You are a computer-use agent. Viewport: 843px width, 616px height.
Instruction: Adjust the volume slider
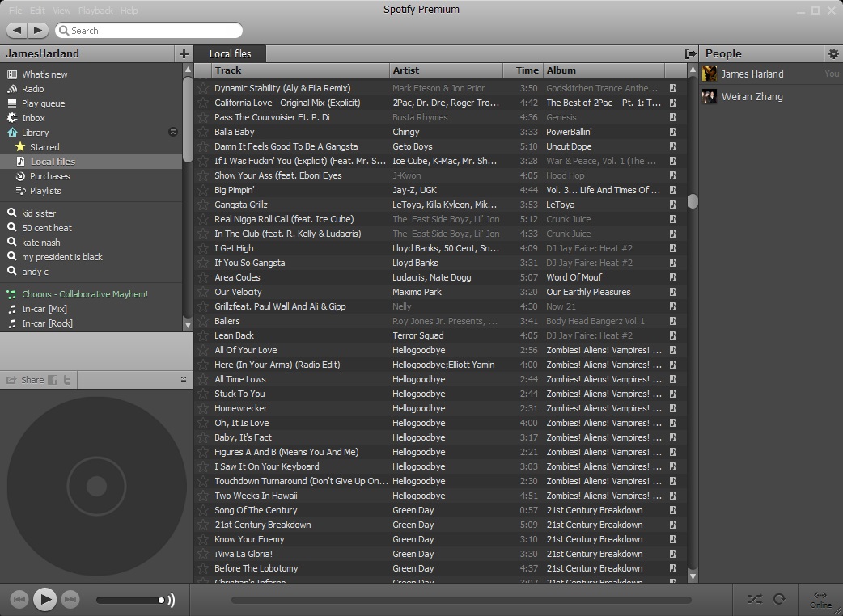click(x=129, y=600)
